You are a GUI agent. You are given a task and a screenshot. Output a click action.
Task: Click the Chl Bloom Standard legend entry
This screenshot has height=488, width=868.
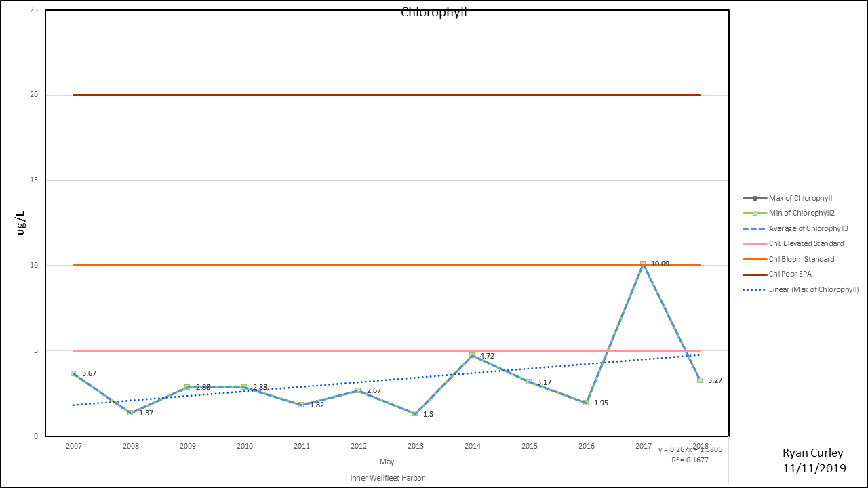click(800, 259)
